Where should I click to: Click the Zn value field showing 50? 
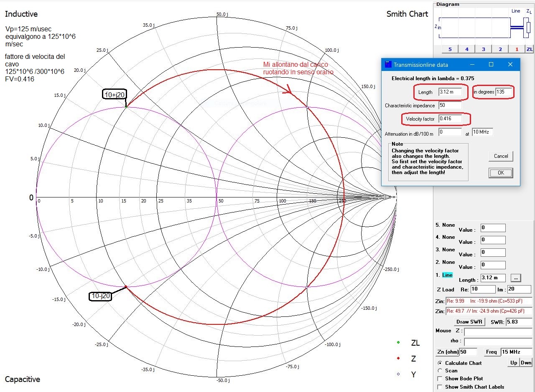click(x=468, y=352)
